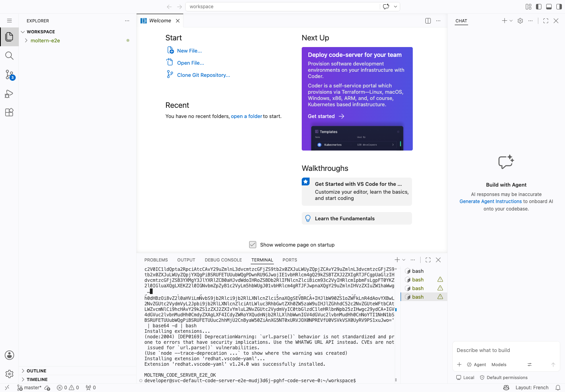
Task: Open the Agent mode dropdown in chat
Action: [477, 365]
